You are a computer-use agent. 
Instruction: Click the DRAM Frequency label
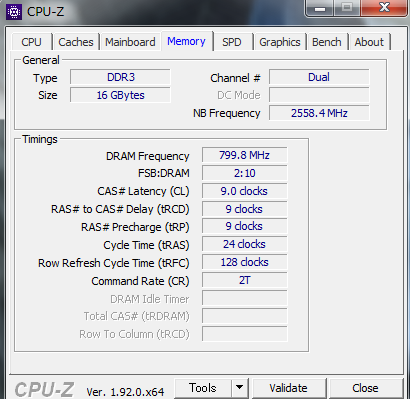tap(148, 156)
